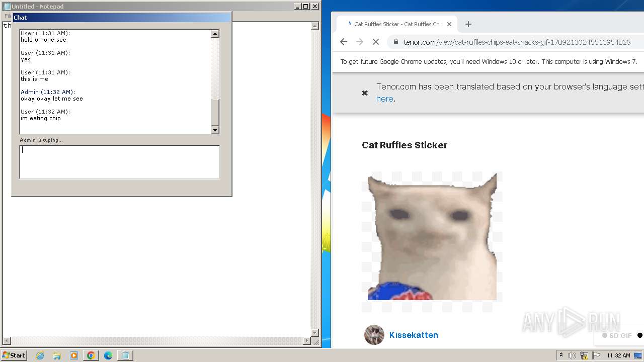
Task: Click inside the chat message input box
Action: click(120, 162)
